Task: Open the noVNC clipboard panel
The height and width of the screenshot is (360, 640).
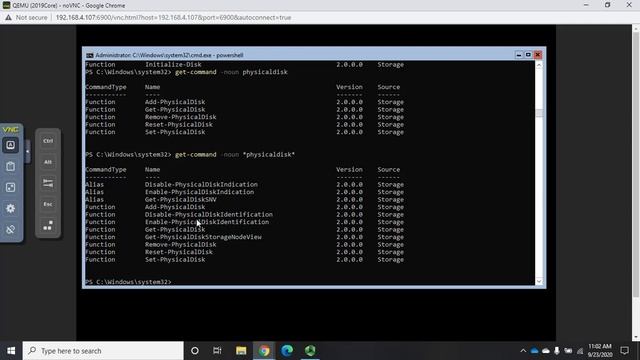Action: tap(11, 166)
